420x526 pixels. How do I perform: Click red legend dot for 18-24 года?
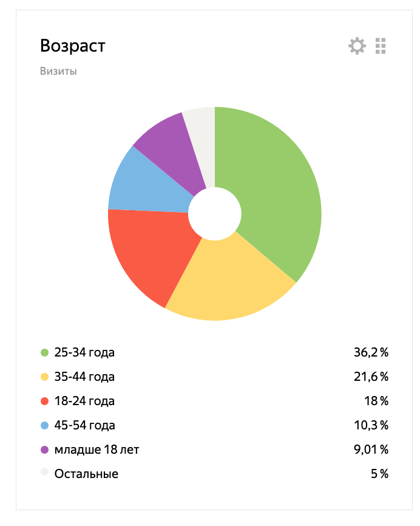point(44,401)
